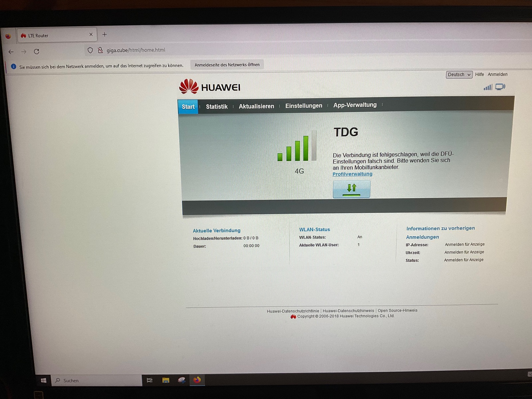Select the Aktualisieren menu item
The width and height of the screenshot is (532, 399).
[256, 106]
